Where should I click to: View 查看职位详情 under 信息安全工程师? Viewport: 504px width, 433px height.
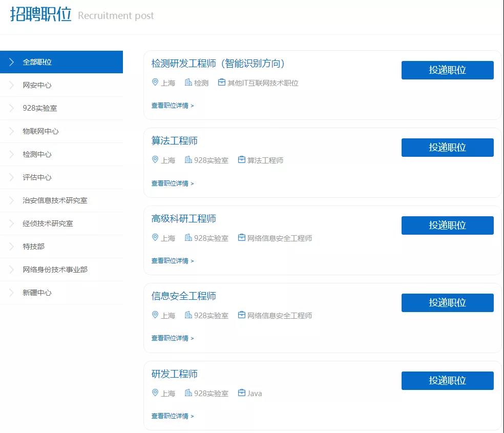point(172,338)
